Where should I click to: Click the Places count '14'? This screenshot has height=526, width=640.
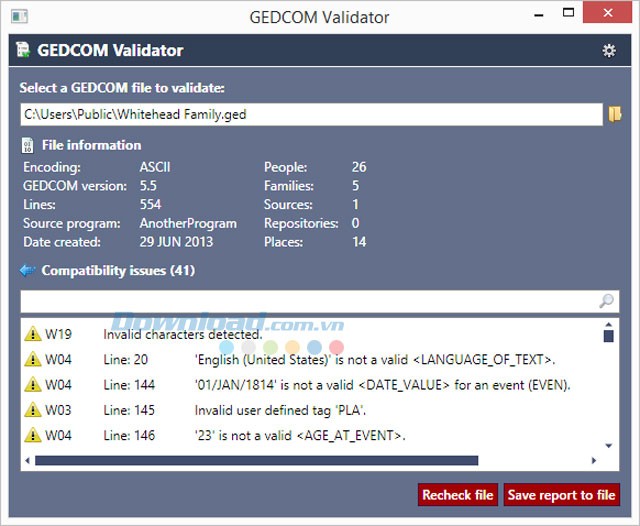tap(359, 242)
